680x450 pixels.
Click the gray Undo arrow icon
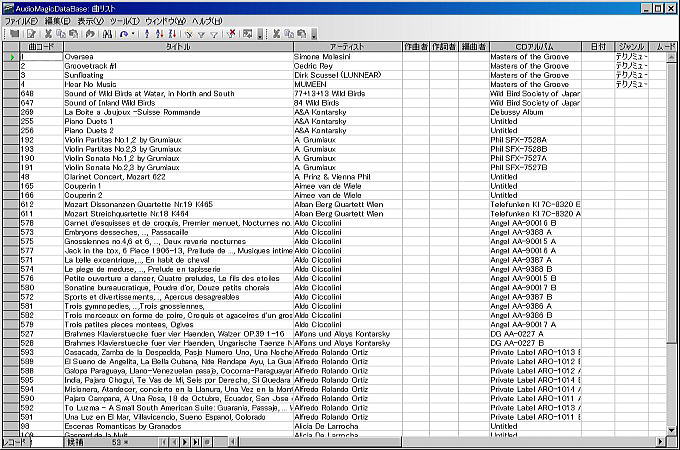(x=90, y=34)
